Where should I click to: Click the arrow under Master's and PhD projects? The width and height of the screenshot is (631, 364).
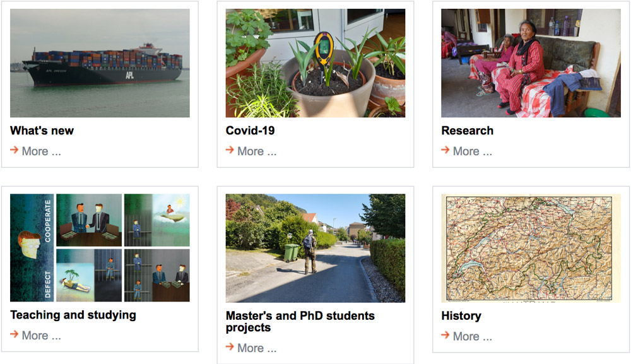tap(230, 347)
